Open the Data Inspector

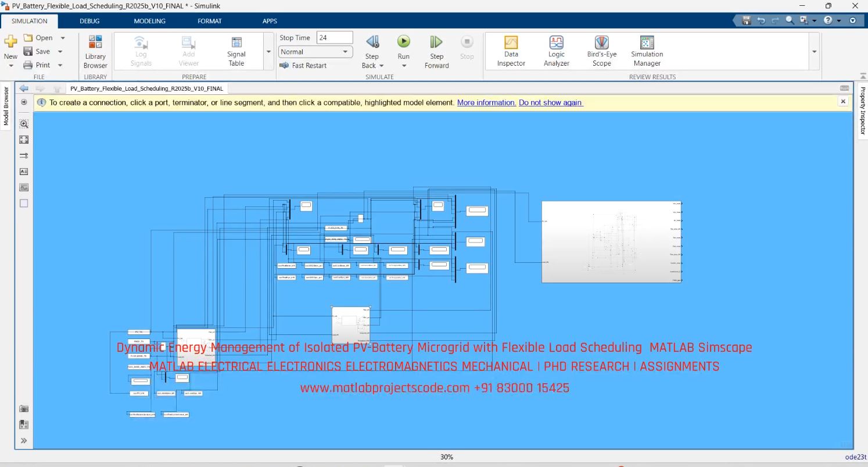tap(511, 51)
